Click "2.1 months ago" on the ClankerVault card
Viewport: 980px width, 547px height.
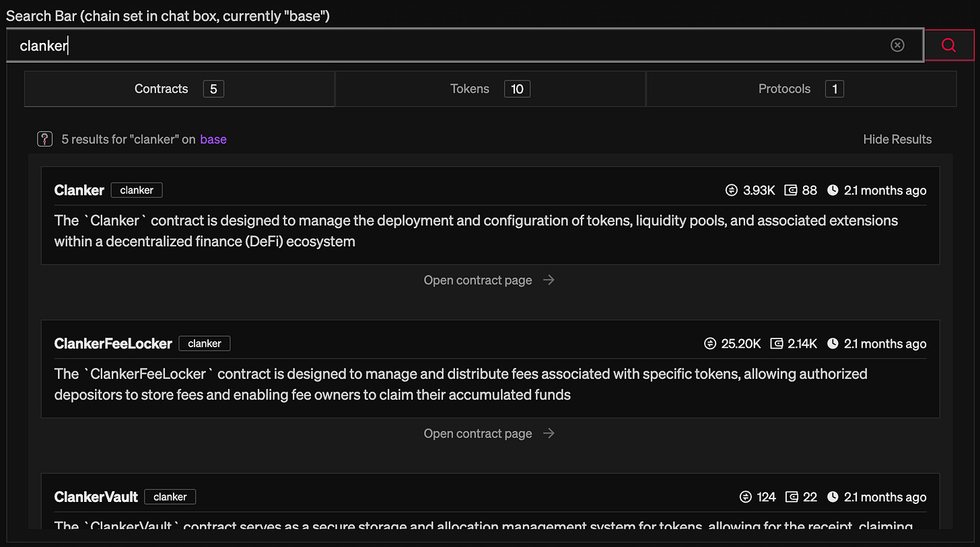[x=885, y=497]
